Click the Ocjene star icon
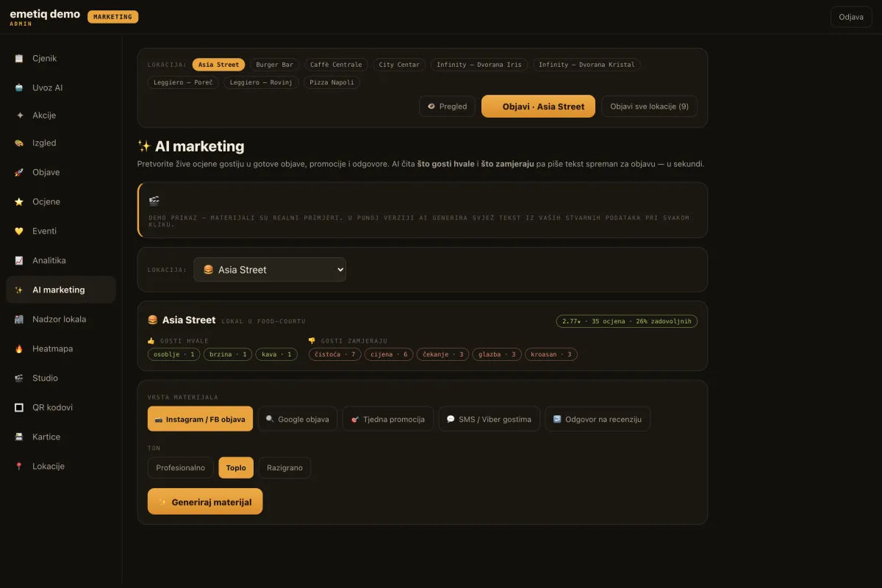 19,201
